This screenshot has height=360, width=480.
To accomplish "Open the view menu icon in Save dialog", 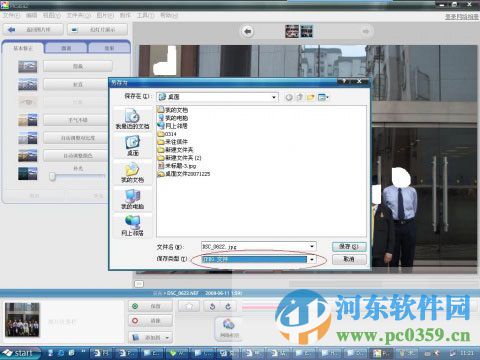I will pyautogui.click(x=323, y=97).
